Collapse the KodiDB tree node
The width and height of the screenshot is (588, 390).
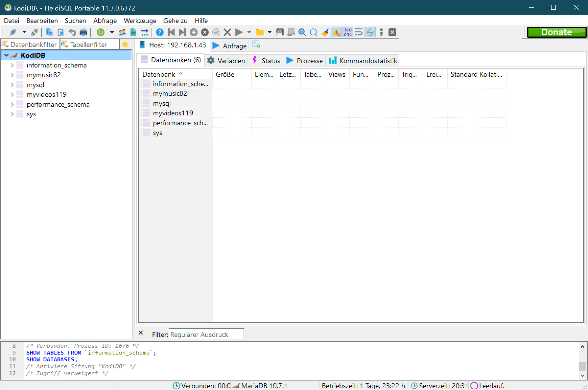pos(6,55)
